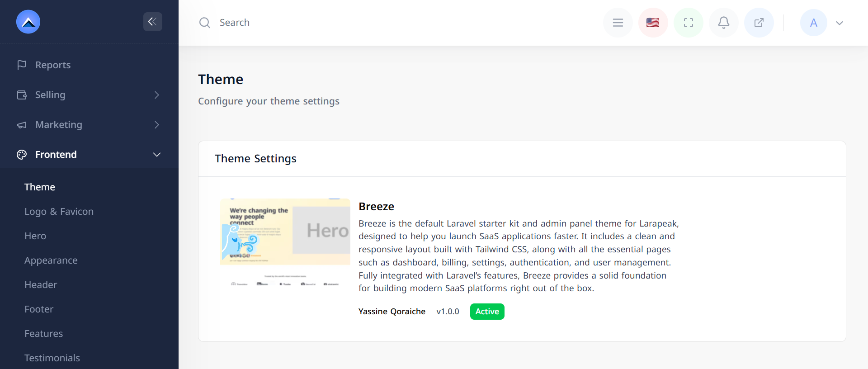The image size is (868, 369).
Task: Collapse the Frontend menu section
Action: 156,155
